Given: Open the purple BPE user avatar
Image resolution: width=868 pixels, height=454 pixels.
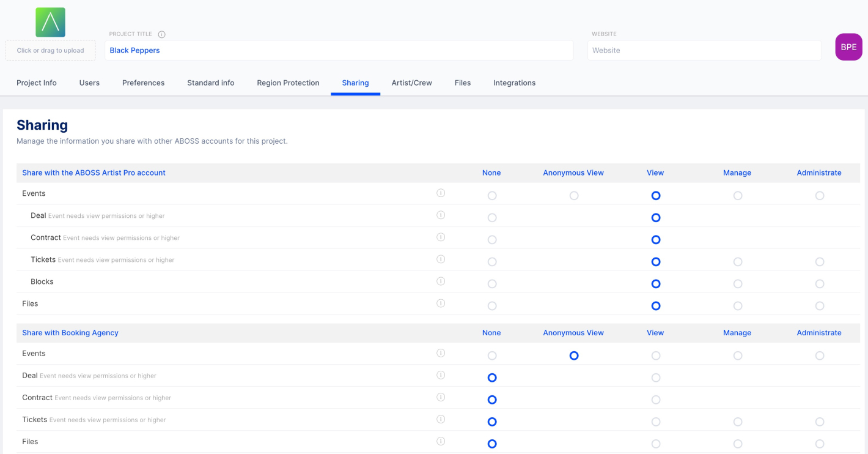Looking at the screenshot, I should (x=848, y=47).
